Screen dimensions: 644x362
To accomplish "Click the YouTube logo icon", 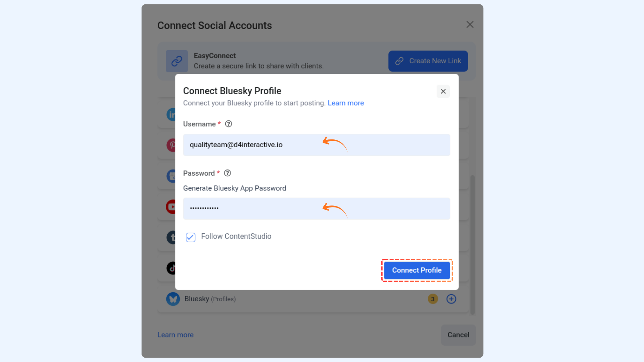I will 171,207.
